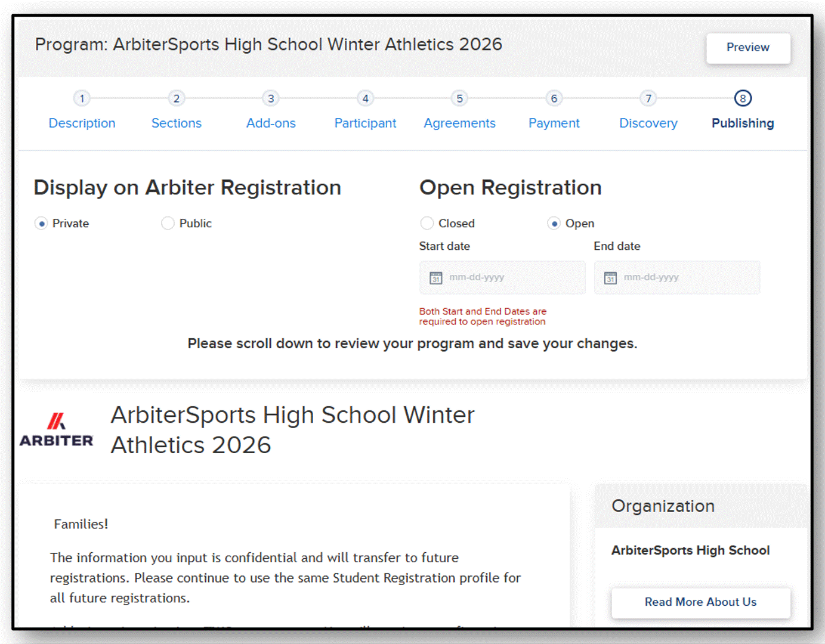Set registration to Closed
This screenshot has width=825, height=644.
tap(427, 223)
